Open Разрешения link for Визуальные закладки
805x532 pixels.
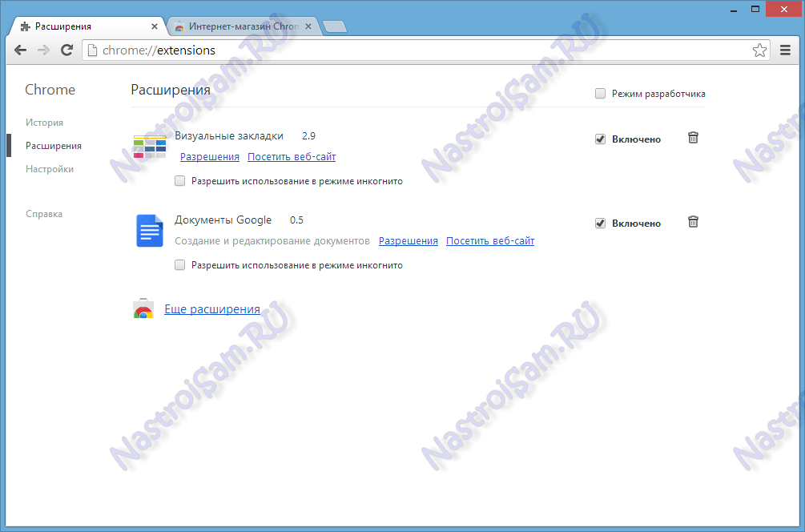(209, 156)
